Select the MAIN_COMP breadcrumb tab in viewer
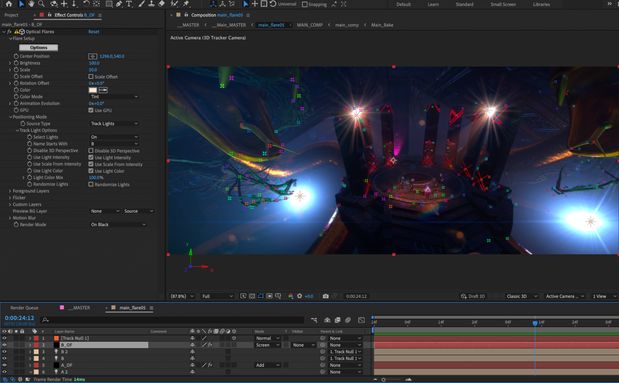Image resolution: width=619 pixels, height=383 pixels. (310, 25)
